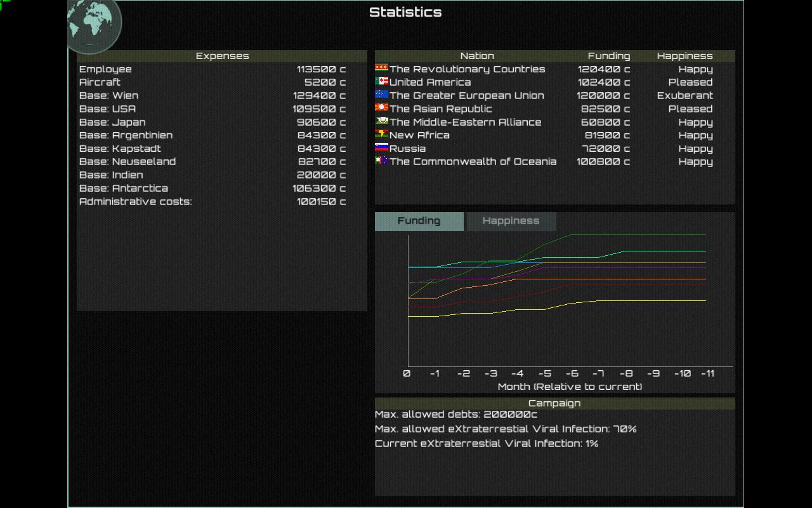Screen dimensions: 812x508
Task: Select The Asian Republic nation name
Action: coord(441,109)
